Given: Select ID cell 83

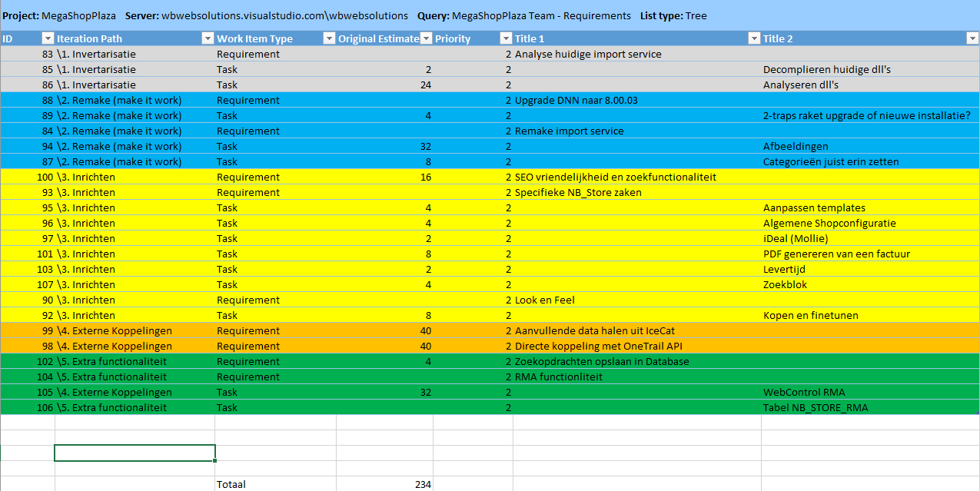Looking at the screenshot, I should pos(28,54).
